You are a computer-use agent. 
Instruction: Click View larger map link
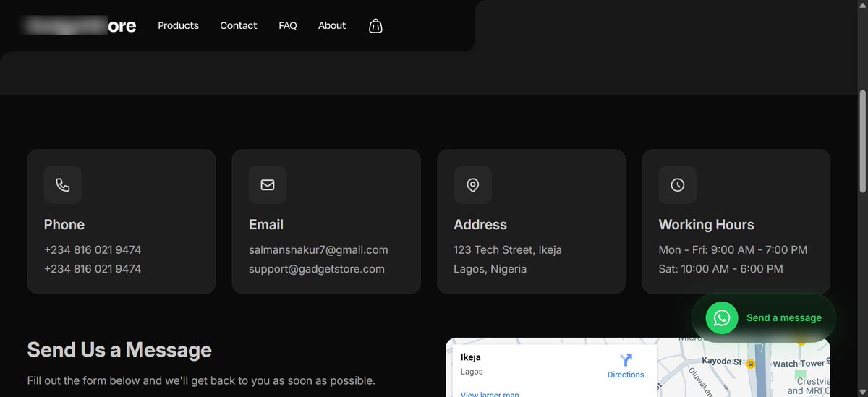click(490, 394)
